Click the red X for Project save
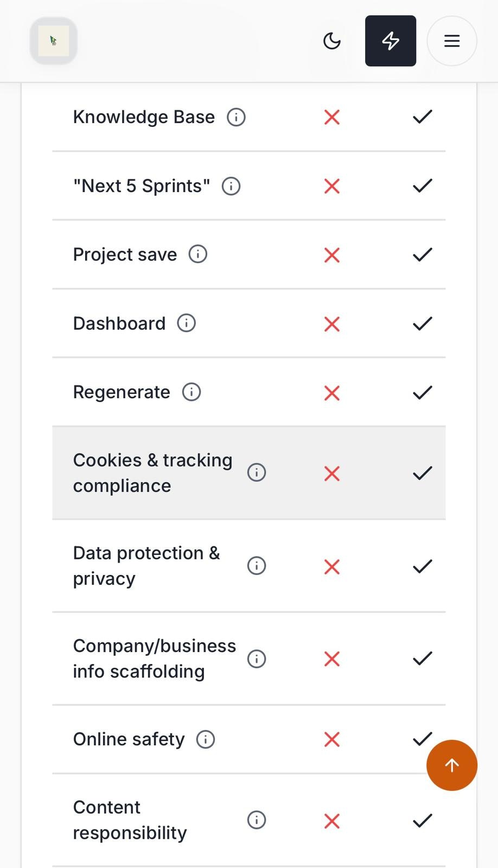This screenshot has height=868, width=498. coord(332,255)
